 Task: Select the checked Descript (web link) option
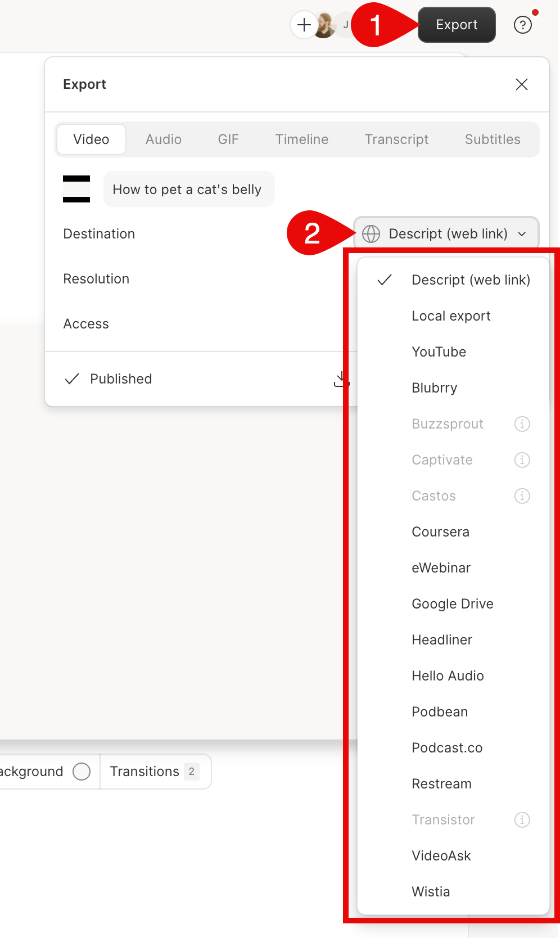[x=471, y=280]
